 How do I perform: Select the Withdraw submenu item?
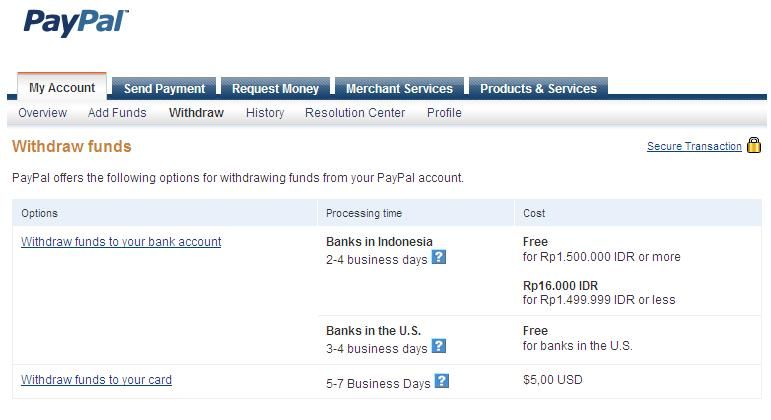click(x=196, y=113)
